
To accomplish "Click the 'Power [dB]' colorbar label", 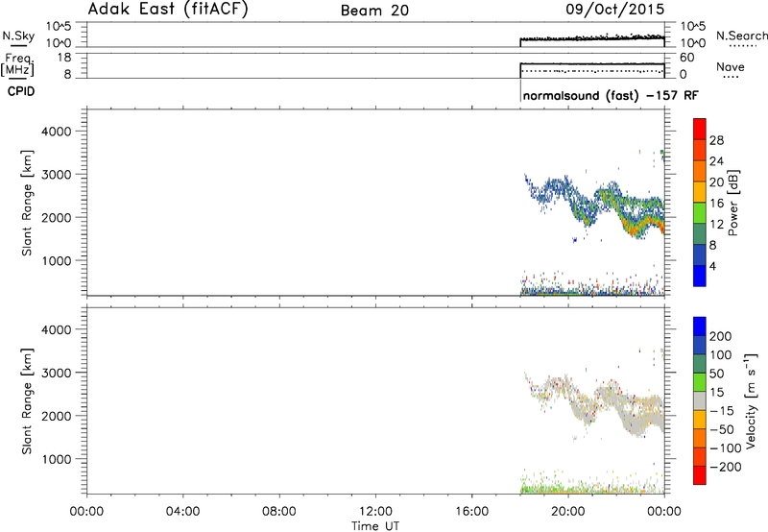I will pyautogui.click(x=732, y=203).
